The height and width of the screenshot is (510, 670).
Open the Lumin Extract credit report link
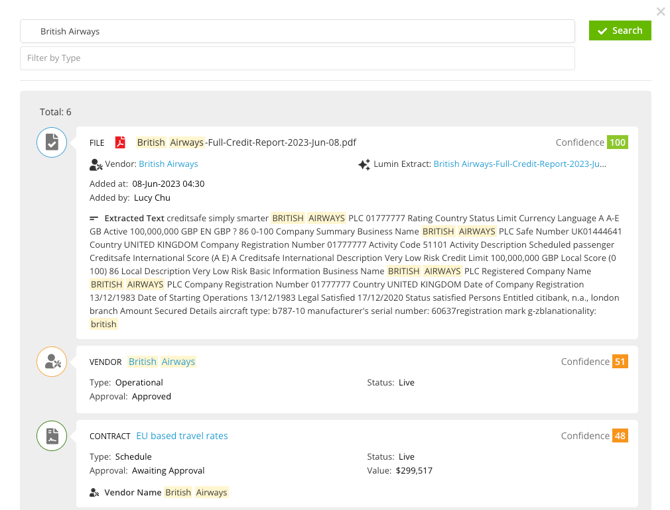519,164
